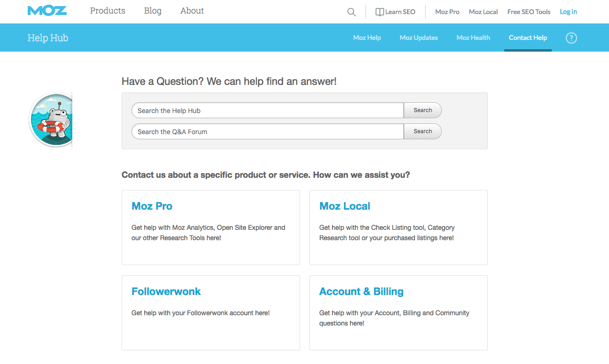Click the Roger mascot avatar image
The height and width of the screenshot is (364, 609).
52,120
